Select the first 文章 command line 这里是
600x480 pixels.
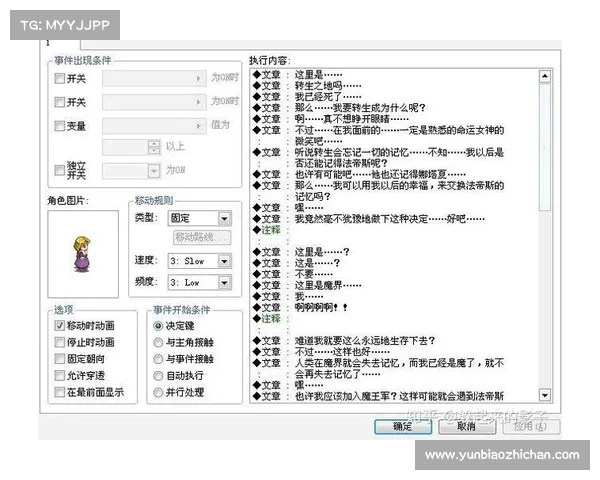coord(320,74)
